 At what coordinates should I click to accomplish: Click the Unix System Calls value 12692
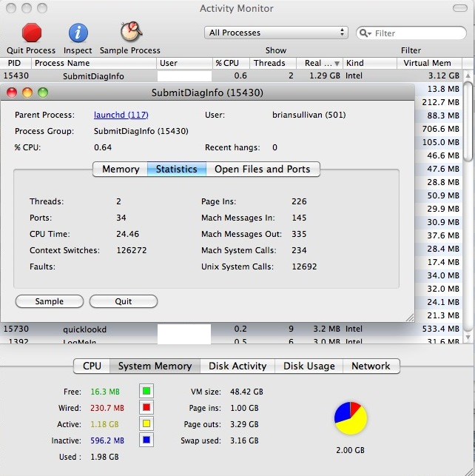(304, 267)
